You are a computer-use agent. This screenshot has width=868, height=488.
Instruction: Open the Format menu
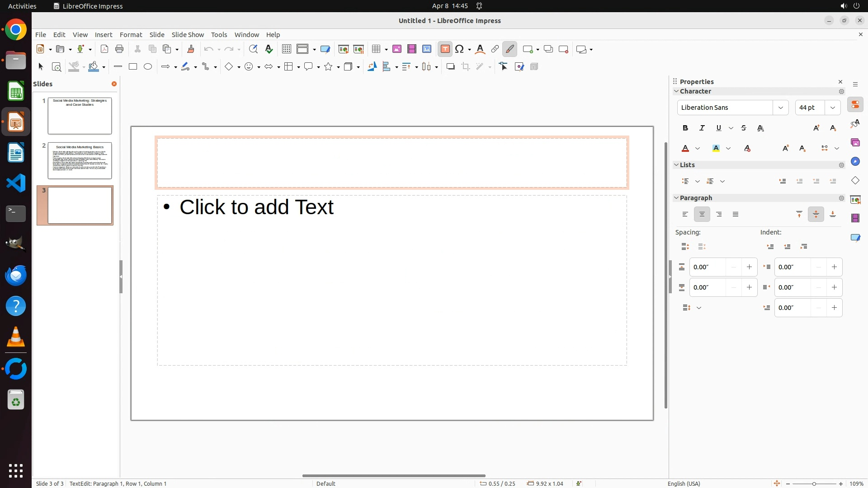[131, 35]
